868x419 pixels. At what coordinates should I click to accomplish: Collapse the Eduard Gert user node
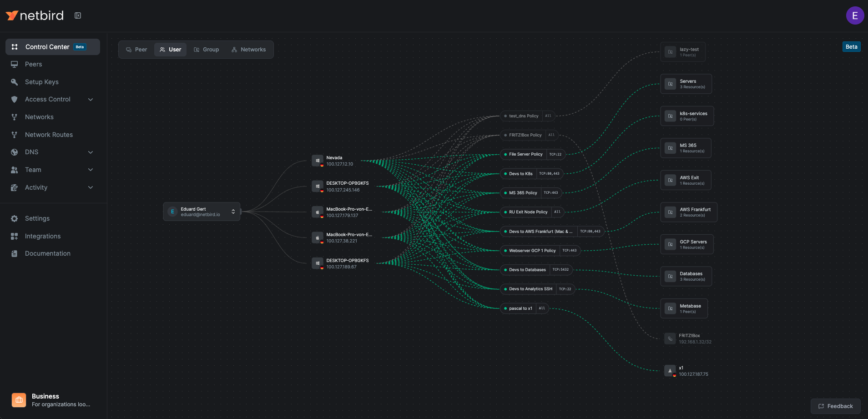(x=232, y=211)
